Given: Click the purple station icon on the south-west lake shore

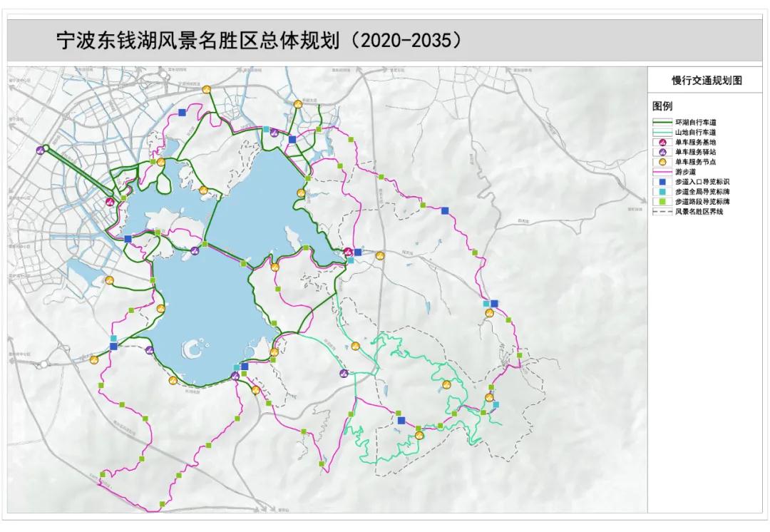Looking at the screenshot, I should [149, 349].
